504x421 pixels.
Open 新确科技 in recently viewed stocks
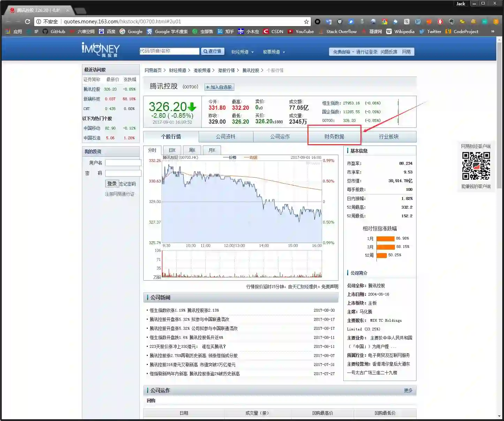(x=92, y=99)
